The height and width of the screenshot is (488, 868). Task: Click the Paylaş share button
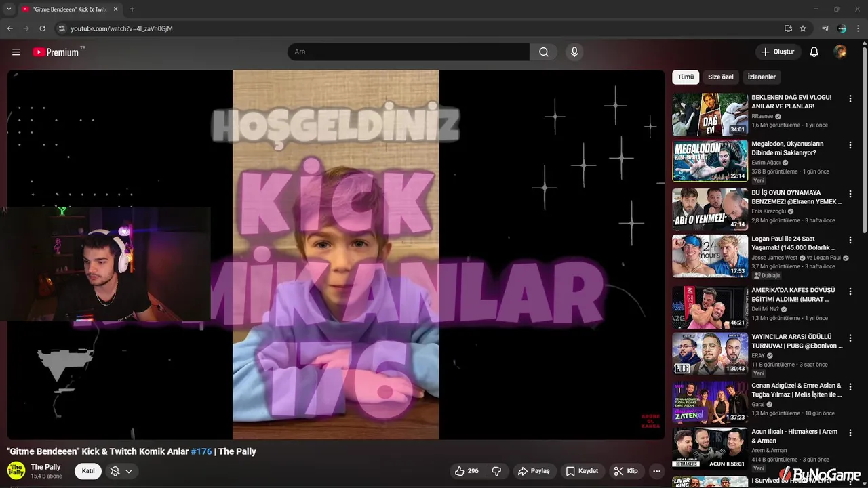534,471
